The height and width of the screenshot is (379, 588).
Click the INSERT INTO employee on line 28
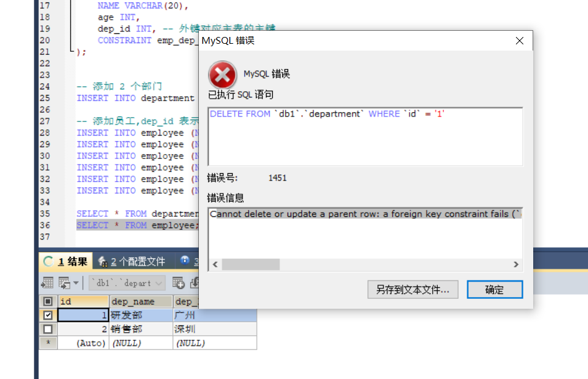130,132
